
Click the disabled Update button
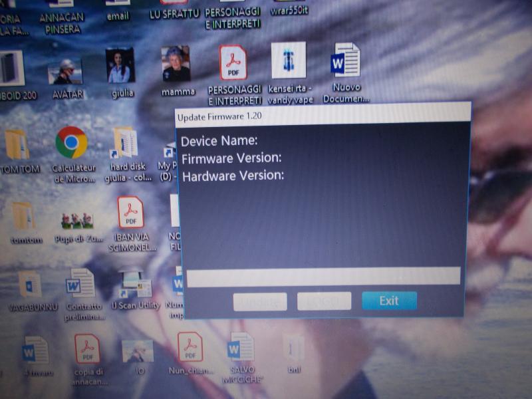260,302
